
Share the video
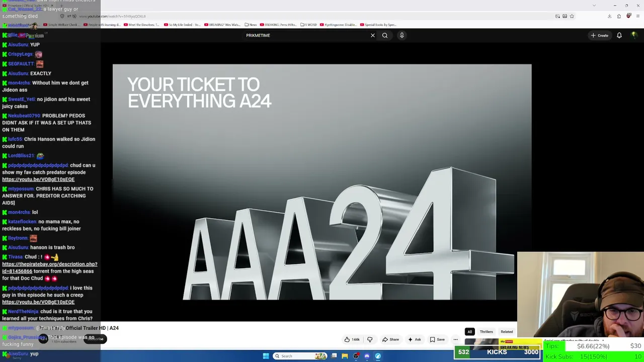pos(390,339)
